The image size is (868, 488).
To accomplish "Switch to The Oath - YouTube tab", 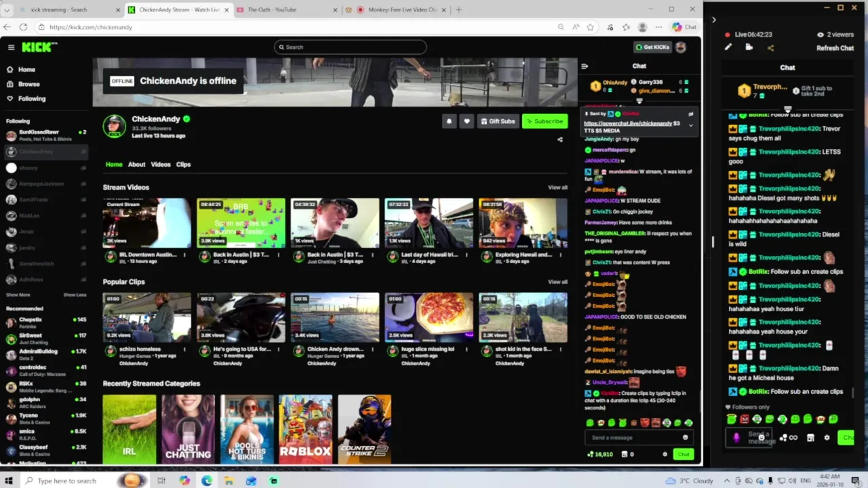I will point(287,9).
